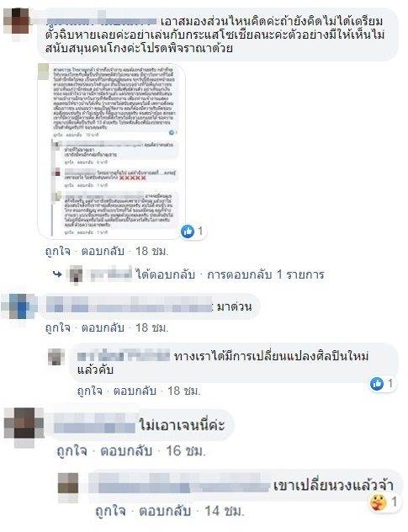Open the first commenter's blurred profile picture
Viewport: 408px width, 532px height.
click(x=18, y=21)
